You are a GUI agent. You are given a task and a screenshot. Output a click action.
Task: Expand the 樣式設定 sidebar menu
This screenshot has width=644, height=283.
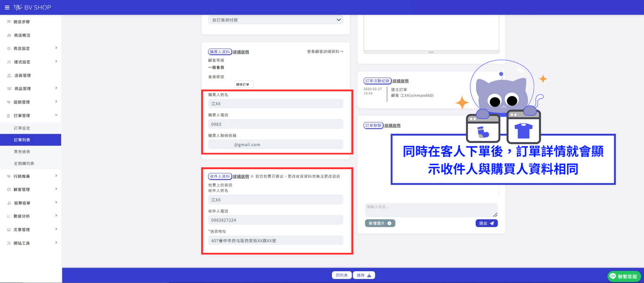click(x=31, y=62)
